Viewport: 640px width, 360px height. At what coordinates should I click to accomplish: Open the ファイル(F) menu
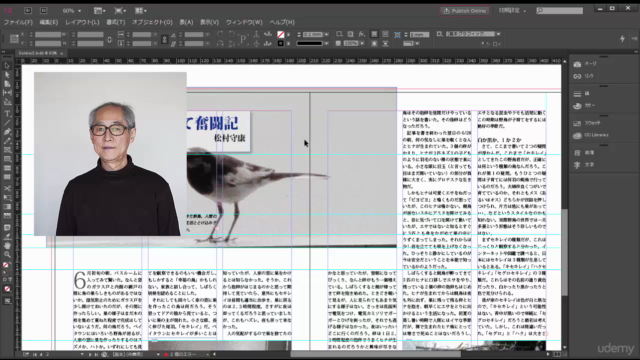click(x=18, y=22)
